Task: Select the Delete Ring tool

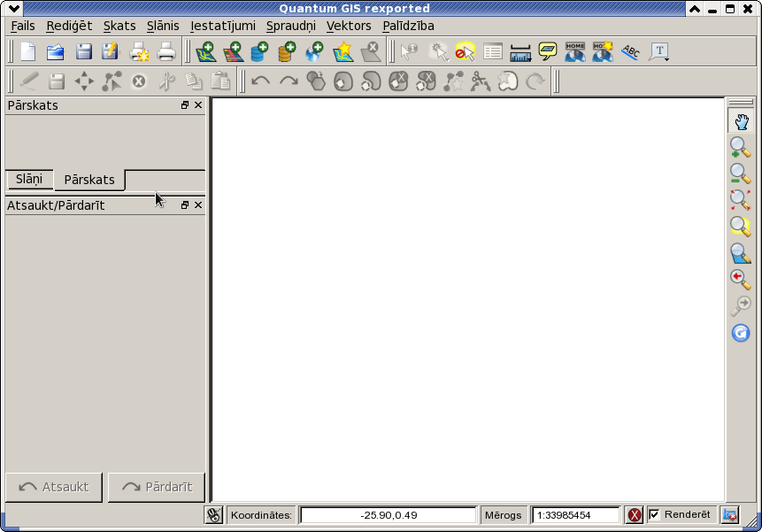Action: [398, 81]
